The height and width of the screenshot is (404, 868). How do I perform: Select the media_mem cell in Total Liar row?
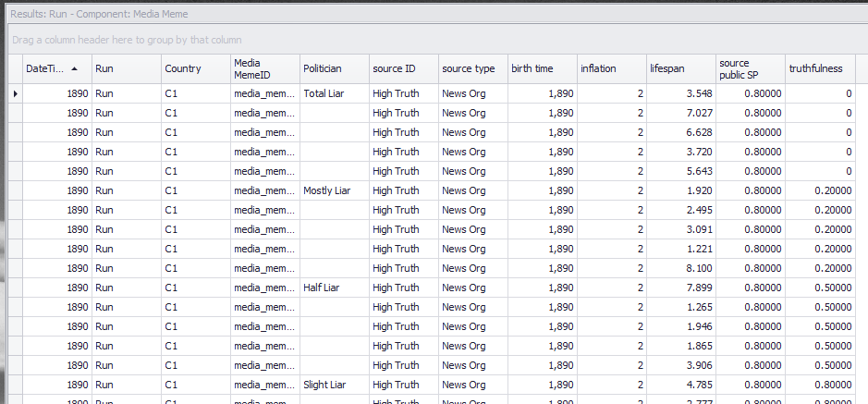(x=265, y=93)
